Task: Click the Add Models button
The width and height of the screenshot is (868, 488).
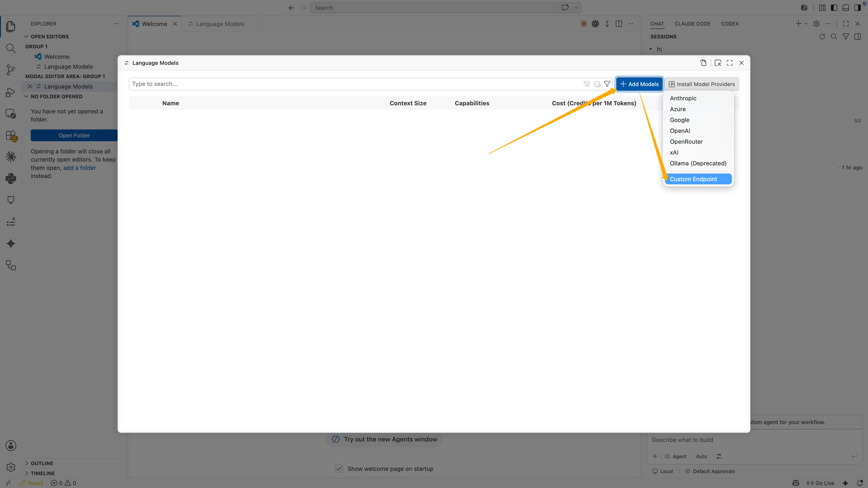Action: pyautogui.click(x=639, y=84)
